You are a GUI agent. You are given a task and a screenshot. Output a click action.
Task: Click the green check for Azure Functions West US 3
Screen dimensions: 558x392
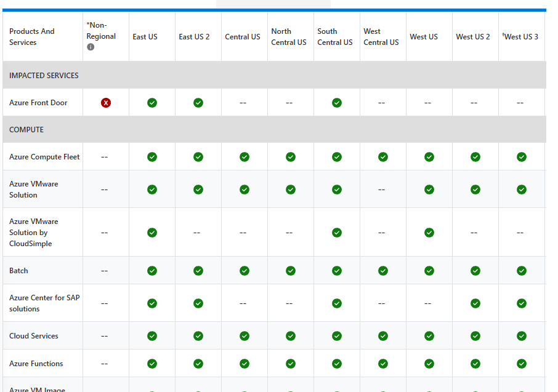pos(520,363)
